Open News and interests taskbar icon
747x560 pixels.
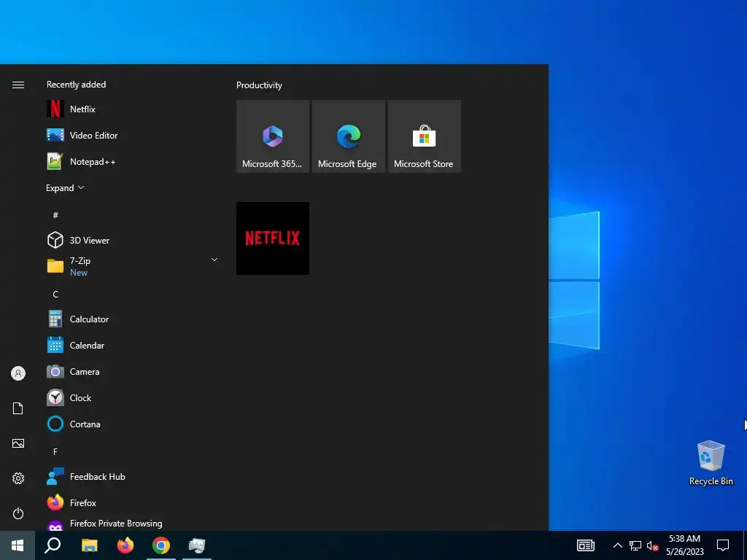tap(586, 545)
